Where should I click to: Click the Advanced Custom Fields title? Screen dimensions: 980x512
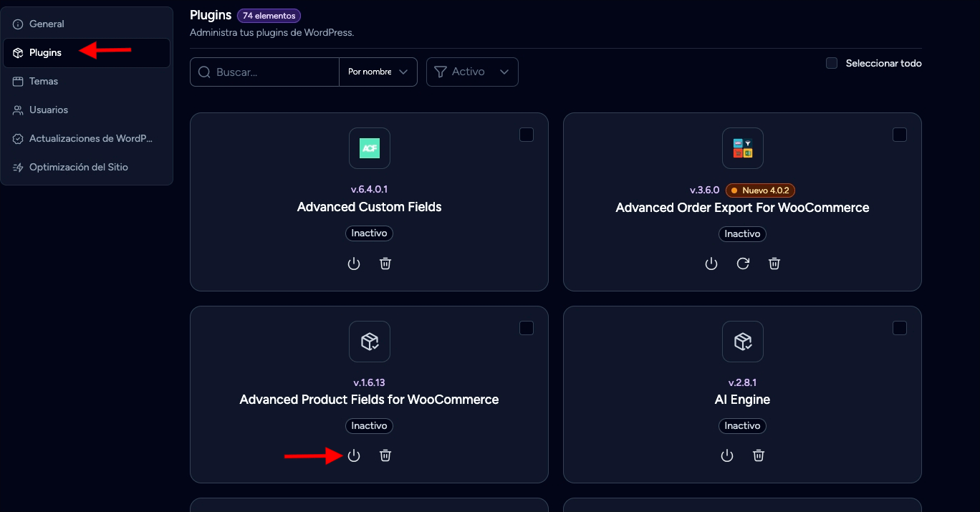click(370, 208)
